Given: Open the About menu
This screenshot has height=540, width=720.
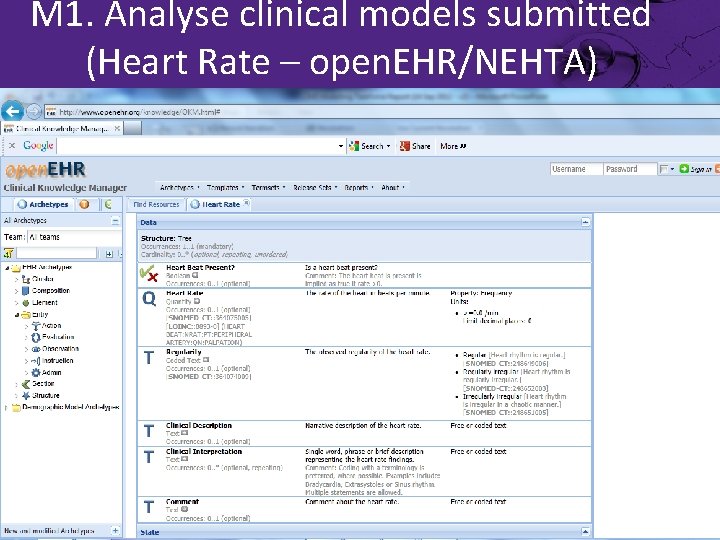Looking at the screenshot, I should pyautogui.click(x=393, y=187).
